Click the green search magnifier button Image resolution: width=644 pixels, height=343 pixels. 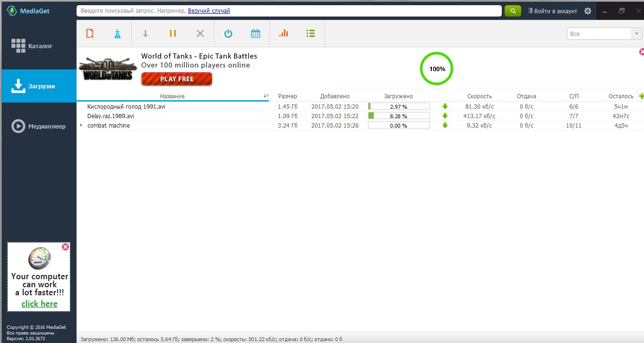(x=513, y=11)
